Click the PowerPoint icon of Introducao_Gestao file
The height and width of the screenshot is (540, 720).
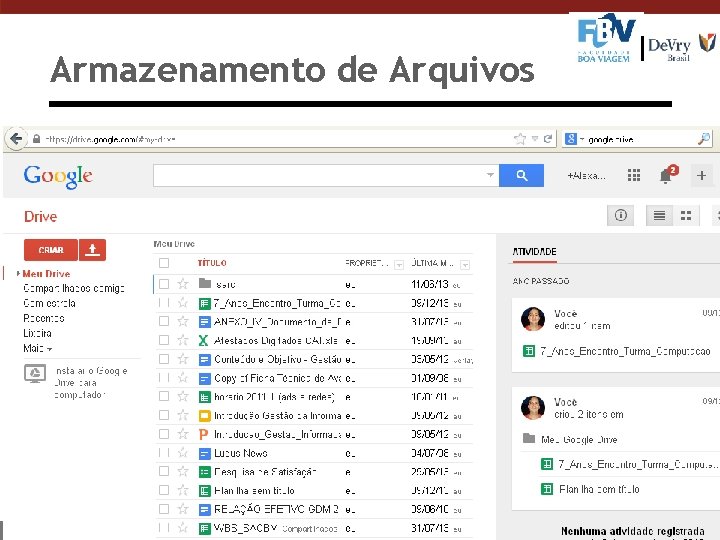(x=203, y=434)
